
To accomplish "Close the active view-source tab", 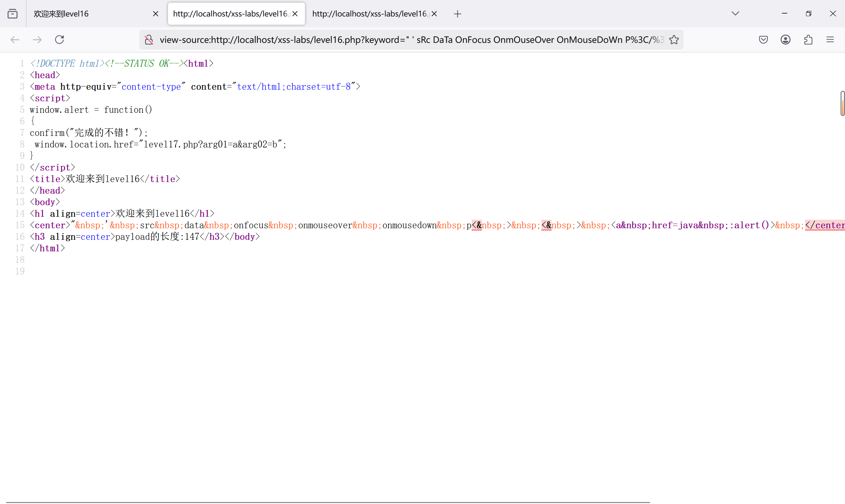I will (295, 14).
